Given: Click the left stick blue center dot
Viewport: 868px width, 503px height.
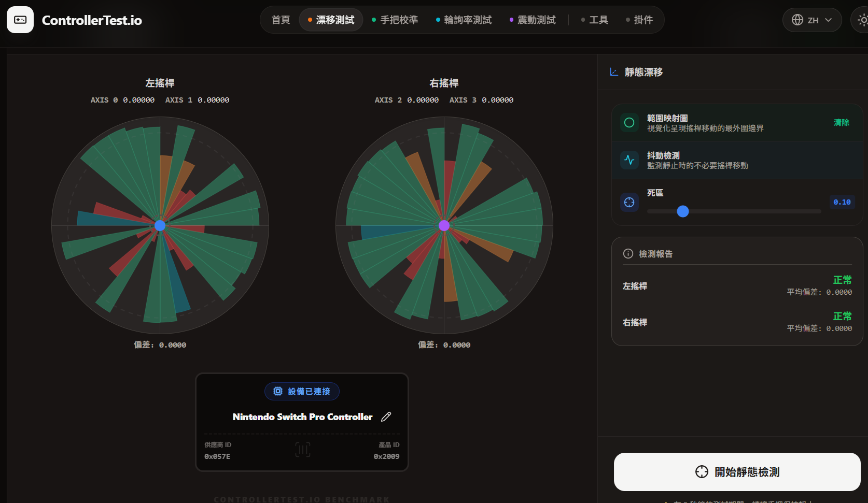Looking at the screenshot, I should (160, 225).
